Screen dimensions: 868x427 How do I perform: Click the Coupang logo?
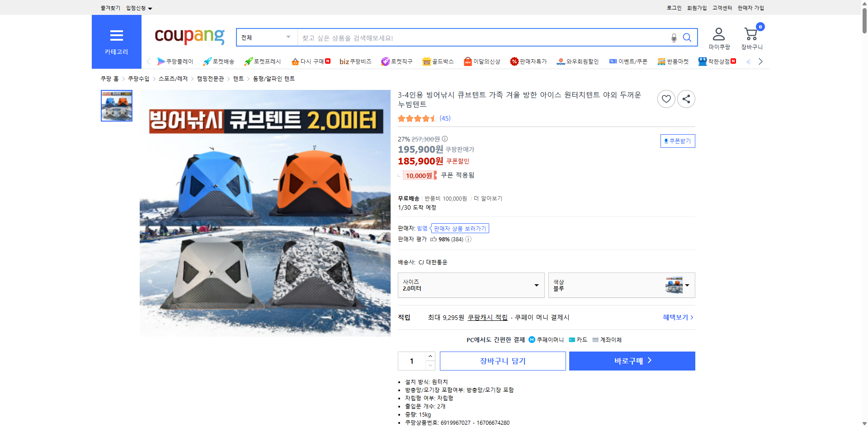pyautogui.click(x=189, y=37)
